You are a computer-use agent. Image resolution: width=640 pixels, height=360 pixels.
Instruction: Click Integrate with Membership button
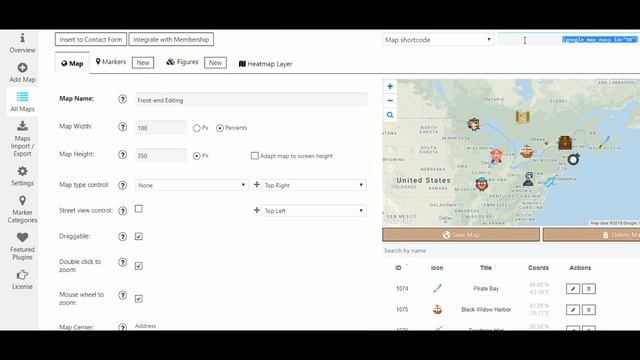(x=171, y=39)
